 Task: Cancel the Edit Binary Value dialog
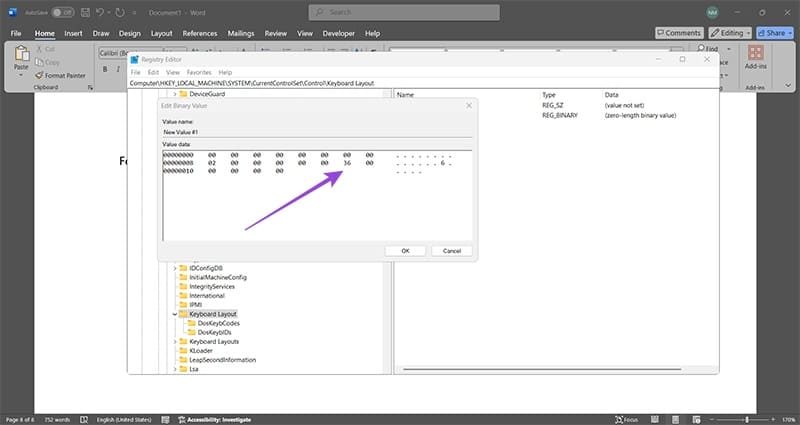452,251
